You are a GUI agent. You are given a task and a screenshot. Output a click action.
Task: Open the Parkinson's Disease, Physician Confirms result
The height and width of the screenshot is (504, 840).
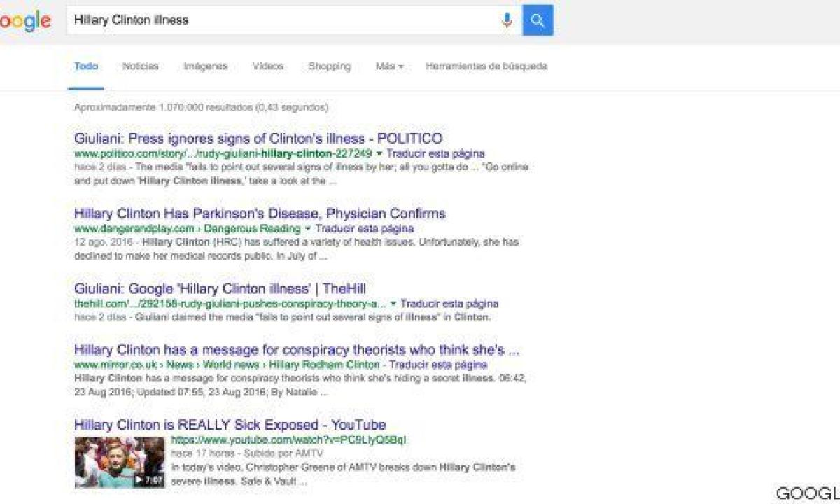click(x=260, y=213)
